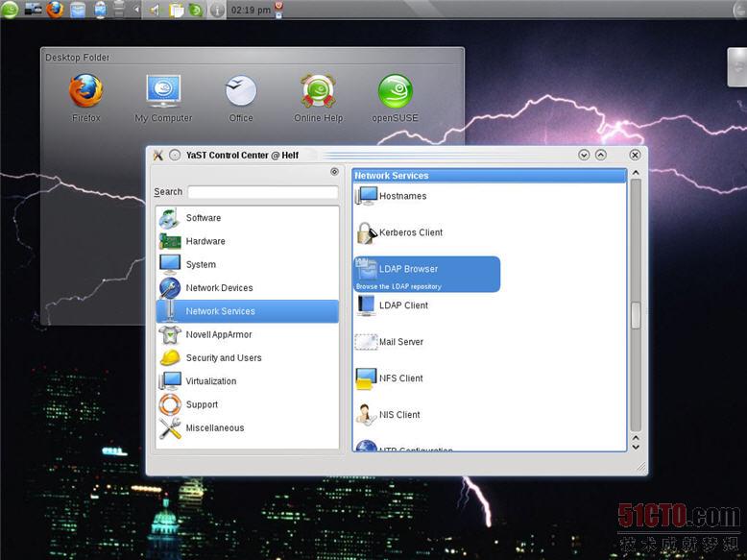Click the info notification tray icon
The height and width of the screenshot is (560, 747).
217,10
